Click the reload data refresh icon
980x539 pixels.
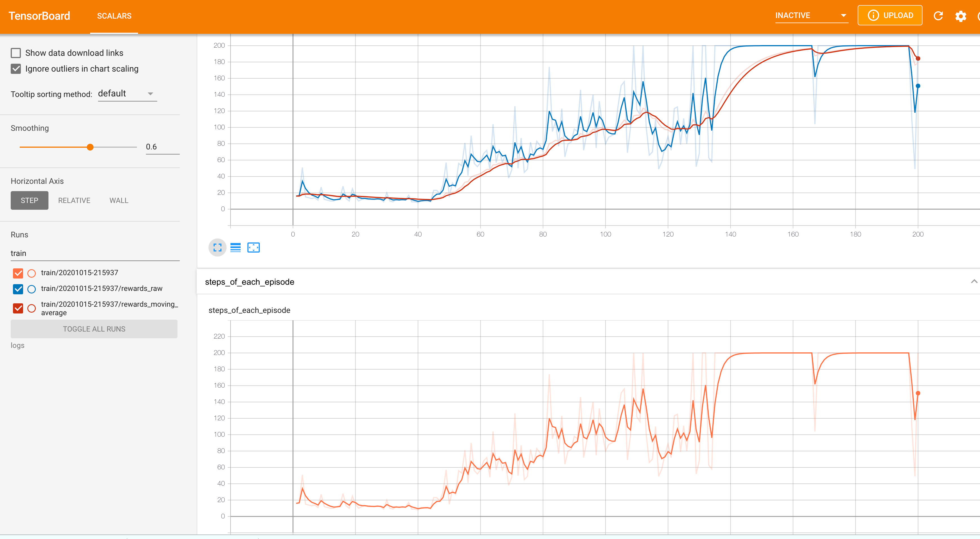[938, 16]
